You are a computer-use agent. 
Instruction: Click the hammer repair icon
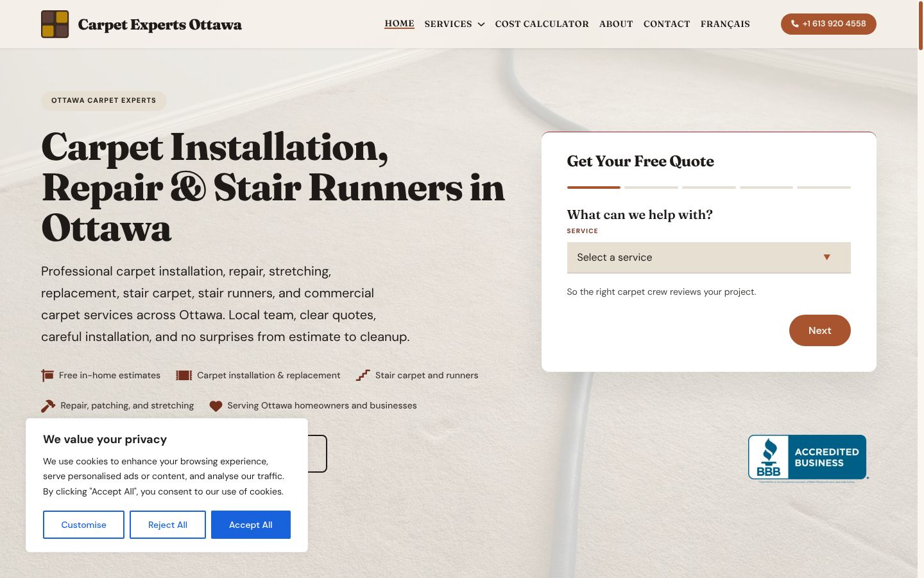(x=48, y=406)
